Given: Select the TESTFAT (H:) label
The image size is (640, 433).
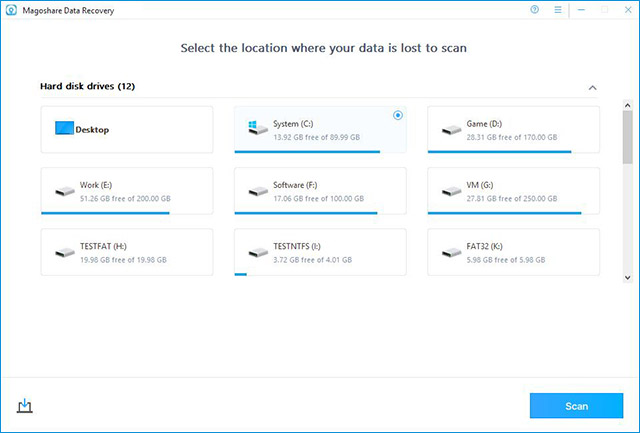Looking at the screenshot, I should tap(103, 246).
